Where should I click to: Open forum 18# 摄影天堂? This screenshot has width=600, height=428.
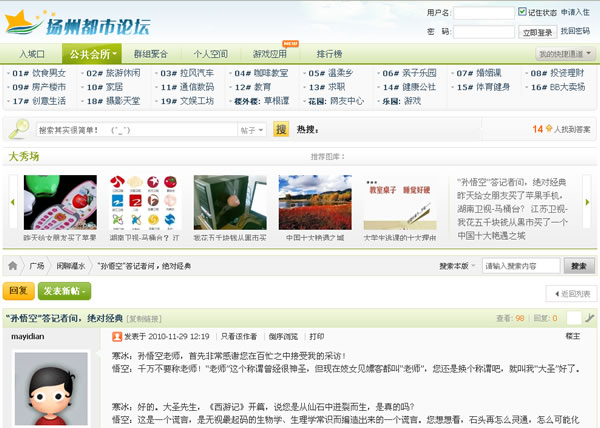pyautogui.click(x=113, y=101)
